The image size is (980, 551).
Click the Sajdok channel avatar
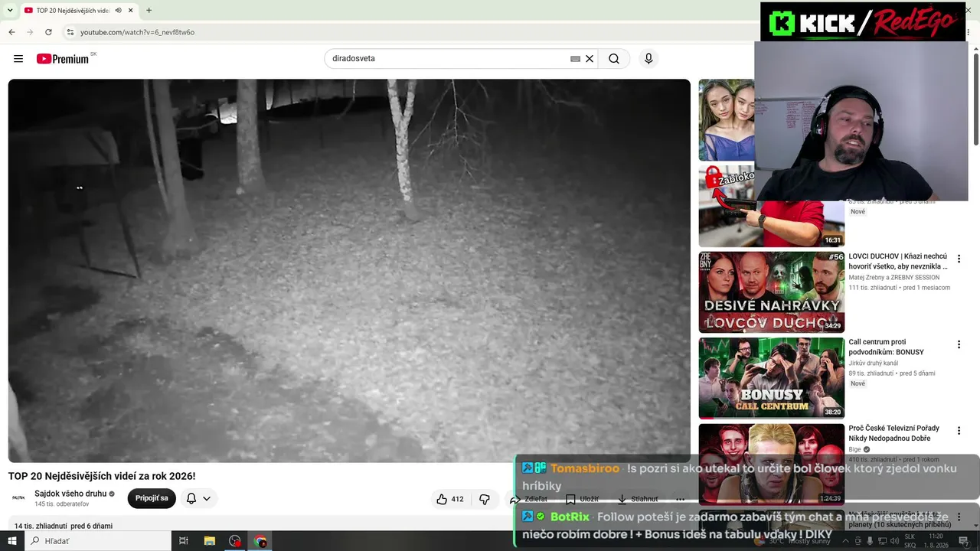click(x=18, y=498)
